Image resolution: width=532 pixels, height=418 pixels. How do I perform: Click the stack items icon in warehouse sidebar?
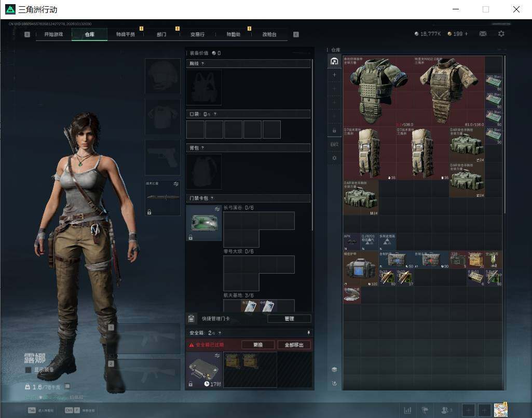[x=334, y=369]
